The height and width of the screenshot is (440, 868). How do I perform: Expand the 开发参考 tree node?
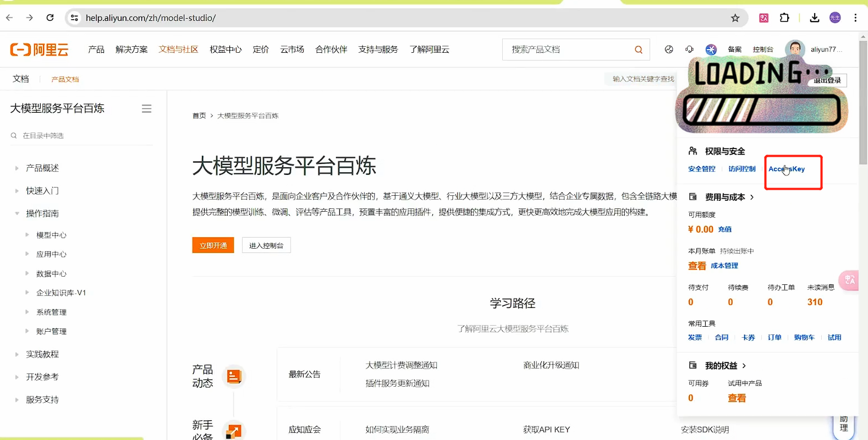[x=17, y=377]
